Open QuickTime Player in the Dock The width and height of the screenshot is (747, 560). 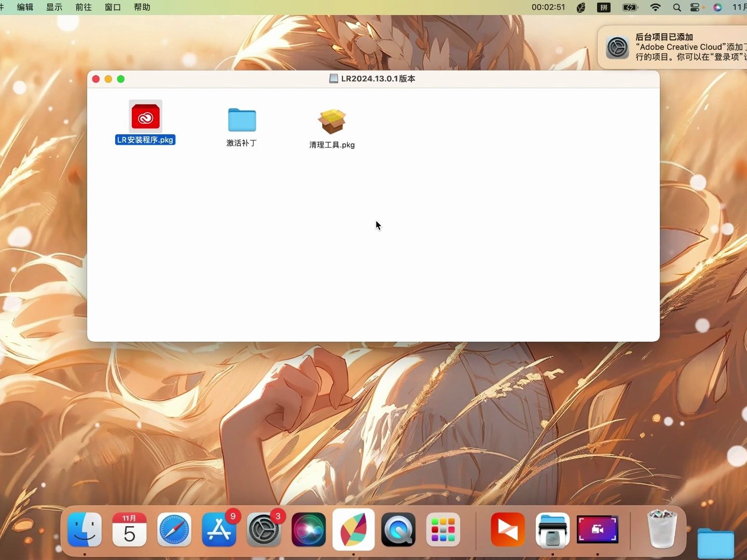point(398,529)
